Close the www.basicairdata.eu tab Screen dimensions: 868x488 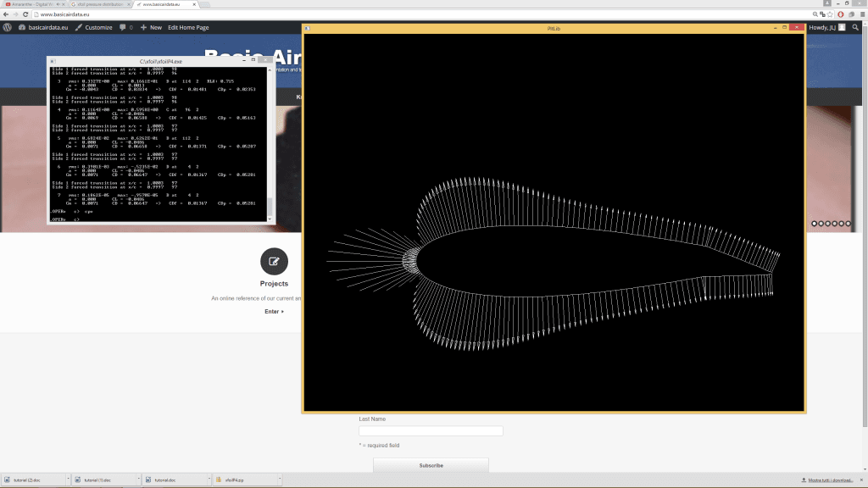pos(194,4)
